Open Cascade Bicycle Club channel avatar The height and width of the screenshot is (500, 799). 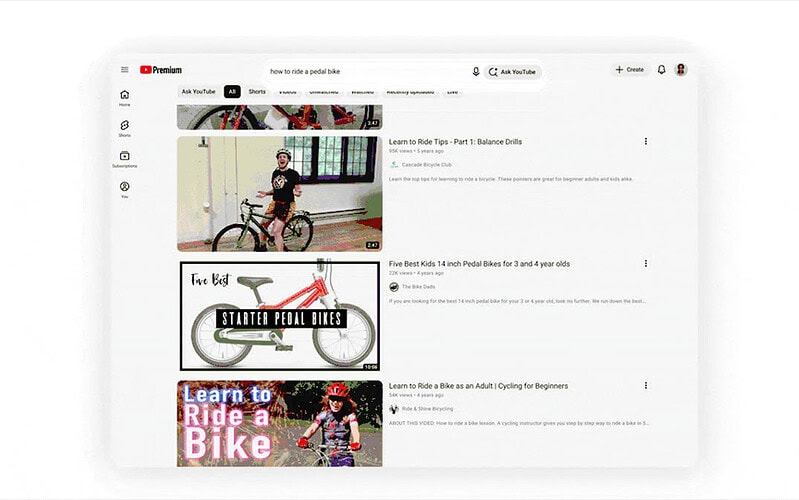coord(394,165)
